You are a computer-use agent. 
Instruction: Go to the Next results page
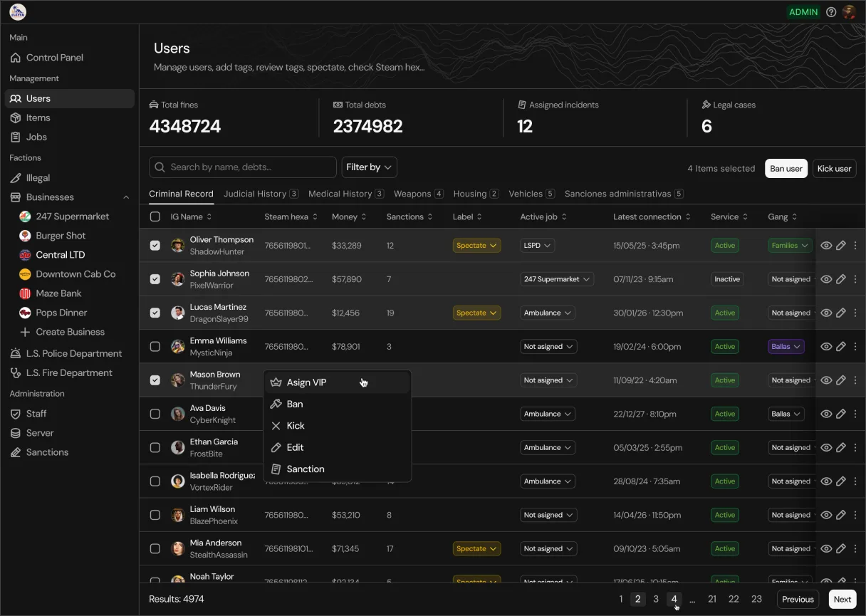pyautogui.click(x=842, y=600)
